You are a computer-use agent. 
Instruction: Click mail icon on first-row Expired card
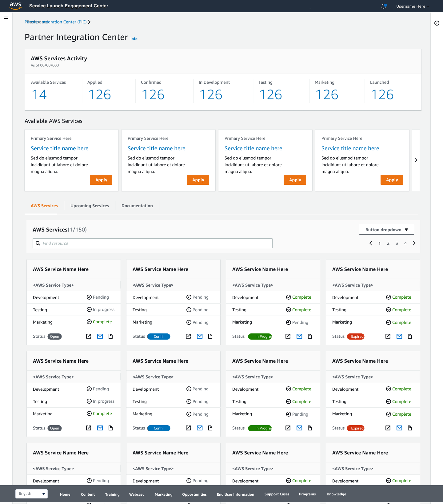click(399, 336)
